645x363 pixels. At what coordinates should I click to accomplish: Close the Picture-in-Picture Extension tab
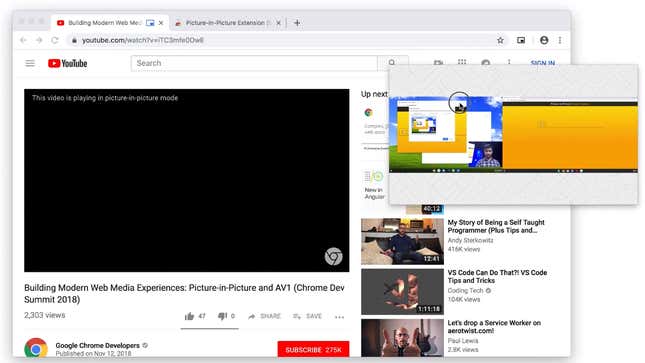click(x=278, y=23)
